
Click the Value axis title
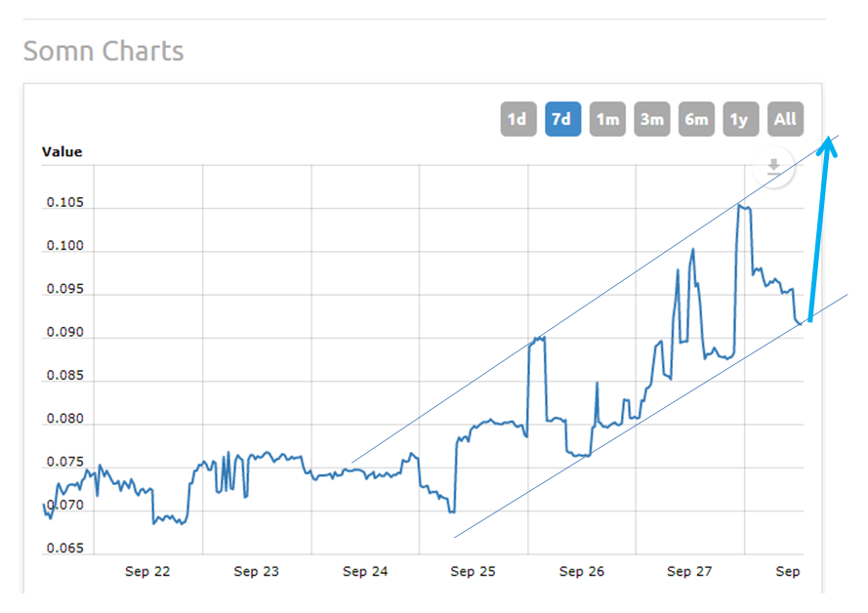point(62,152)
